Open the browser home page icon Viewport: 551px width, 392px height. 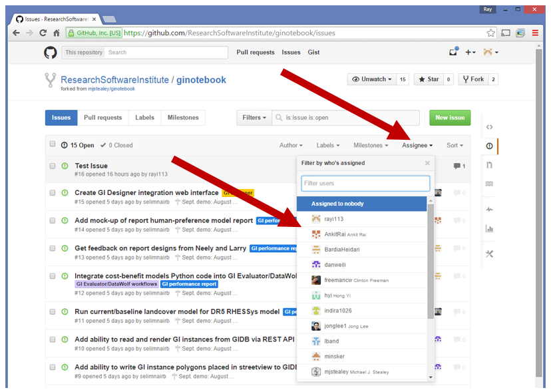[x=56, y=33]
